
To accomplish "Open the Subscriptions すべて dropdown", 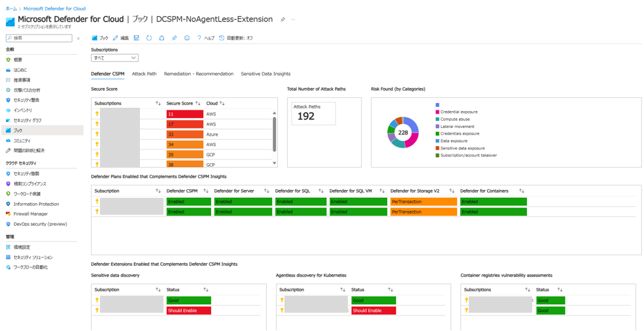I will (114, 58).
